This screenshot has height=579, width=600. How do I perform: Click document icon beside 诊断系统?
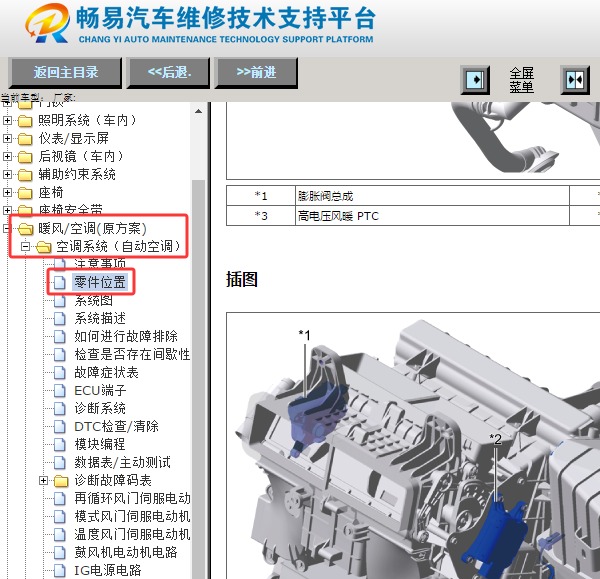click(x=60, y=408)
